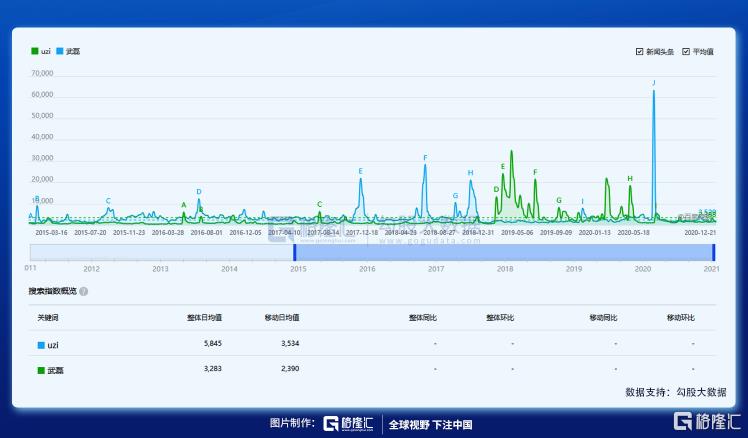
Task: Click value 2,390 in 武磊 row
Action: click(x=290, y=368)
